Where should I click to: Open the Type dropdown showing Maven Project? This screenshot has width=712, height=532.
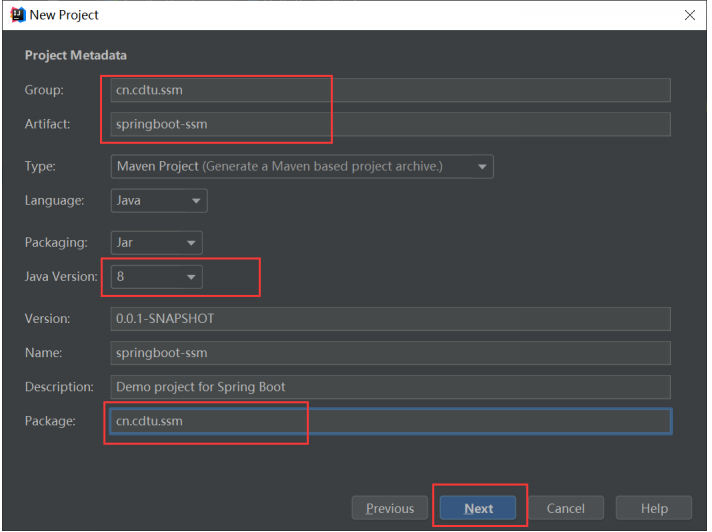(302, 166)
